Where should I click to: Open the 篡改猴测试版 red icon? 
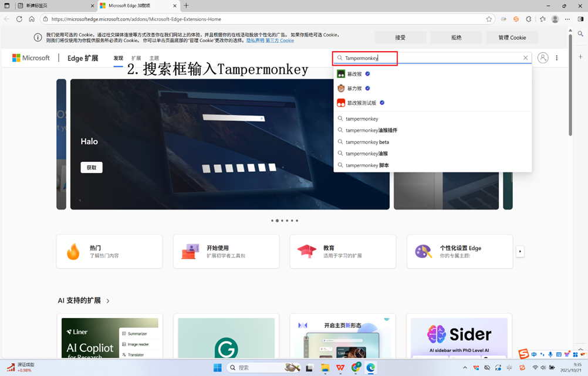coord(340,103)
